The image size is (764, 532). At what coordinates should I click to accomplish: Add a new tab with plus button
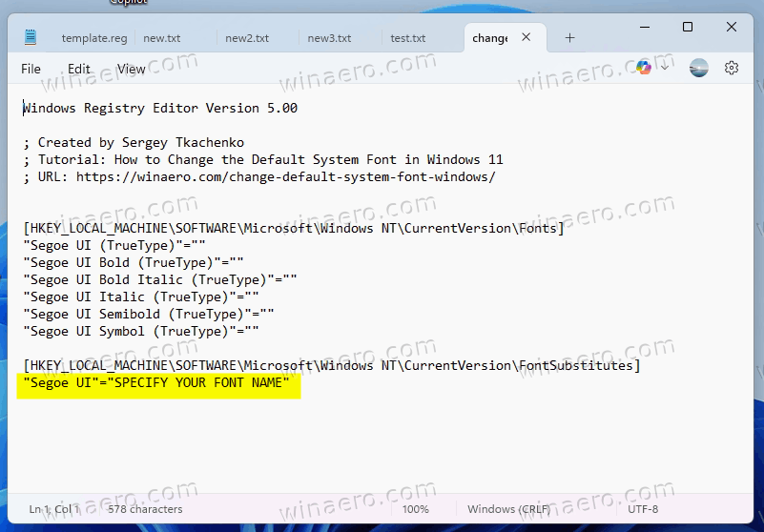coord(569,38)
